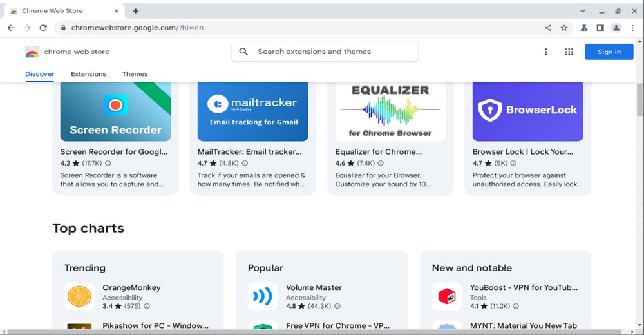
Task: Open the Chrome three-dot browser menu
Action: (632, 28)
